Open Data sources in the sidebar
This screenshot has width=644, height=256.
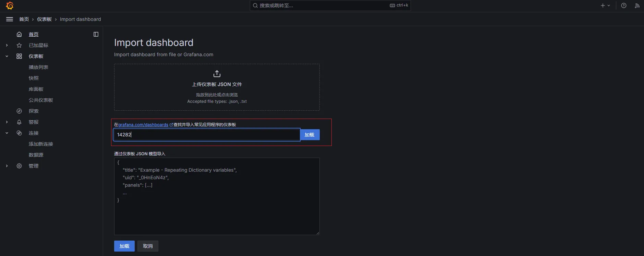36,155
